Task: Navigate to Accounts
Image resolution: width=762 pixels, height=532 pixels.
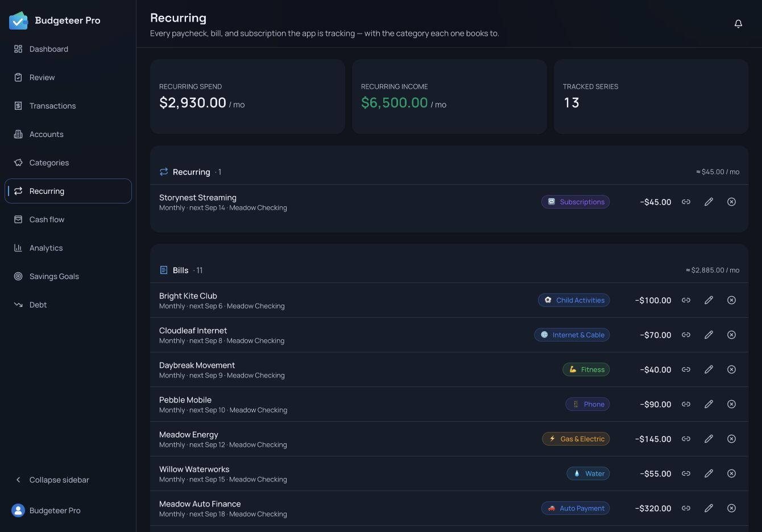Action: [x=68, y=134]
